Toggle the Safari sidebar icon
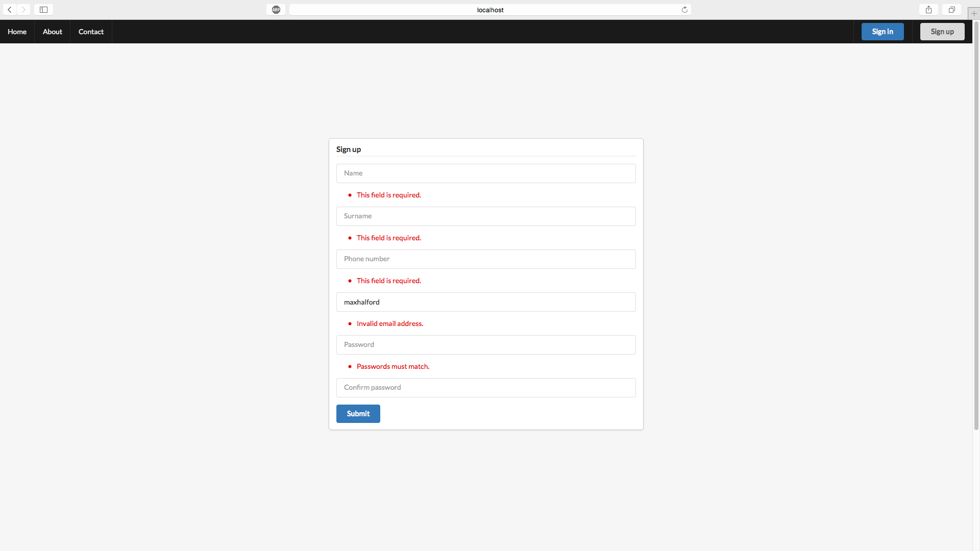This screenshot has width=980, height=551. [x=44, y=10]
